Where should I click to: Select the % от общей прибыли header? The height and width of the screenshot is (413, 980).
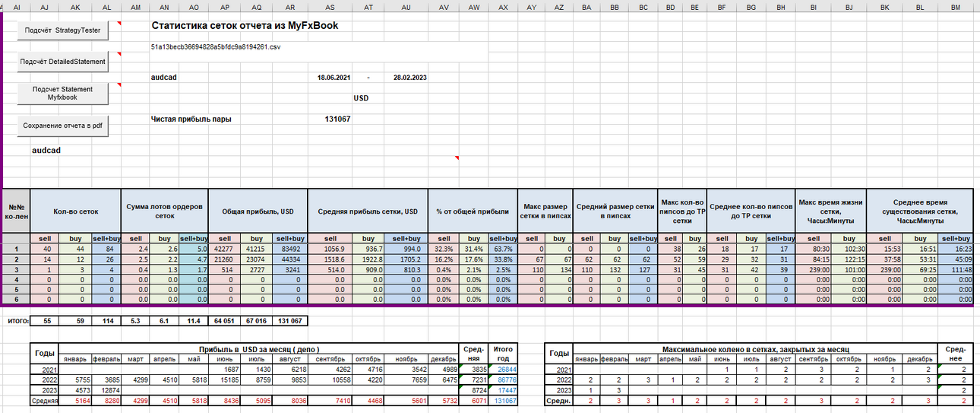point(473,211)
